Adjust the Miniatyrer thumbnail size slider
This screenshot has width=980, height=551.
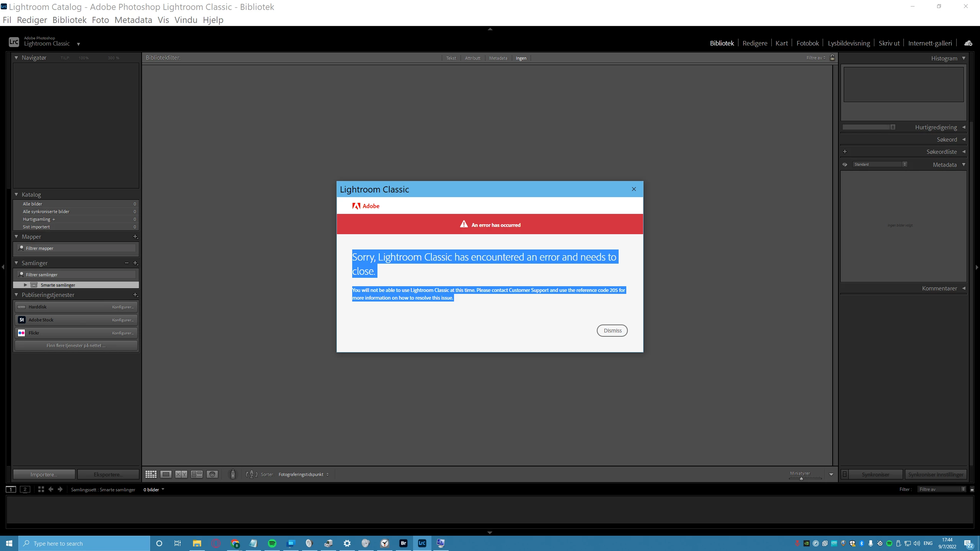pyautogui.click(x=801, y=479)
